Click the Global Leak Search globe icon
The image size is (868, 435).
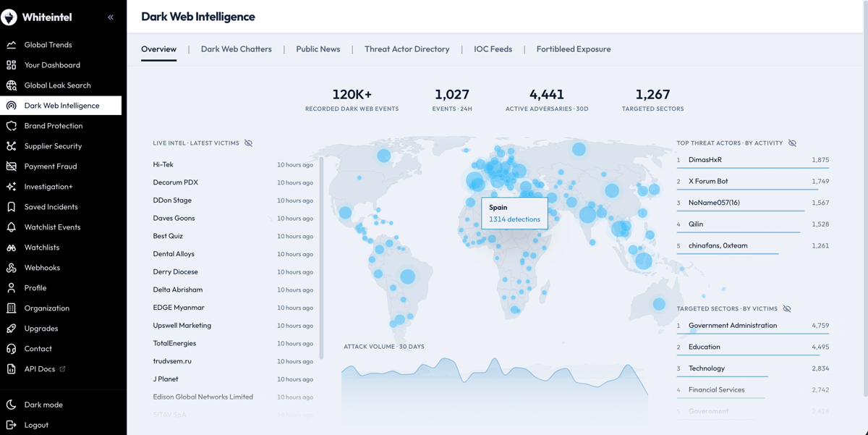12,85
